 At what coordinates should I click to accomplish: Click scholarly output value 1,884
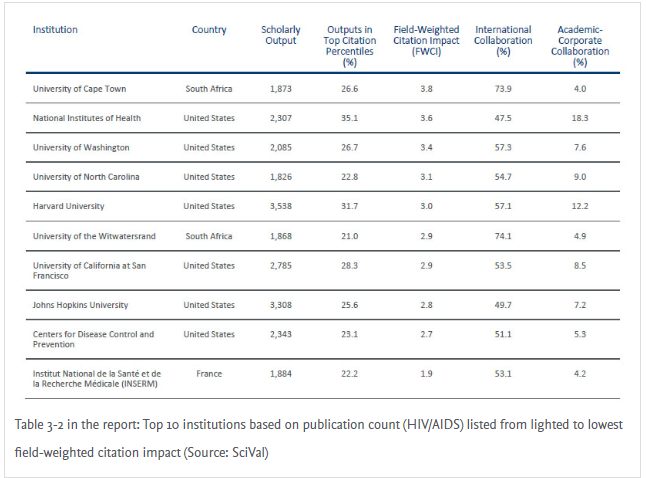tap(281, 374)
